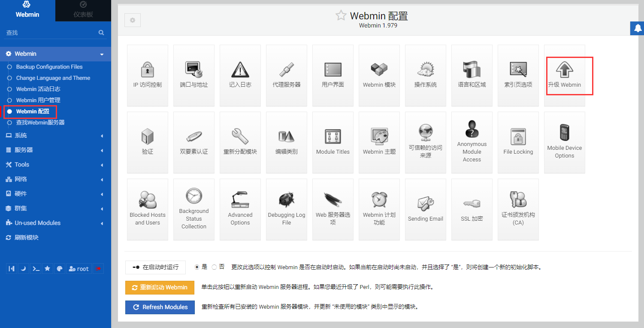Open the Mobile Device Options tile
Image resolution: width=644 pixels, height=328 pixels.
[565, 143]
